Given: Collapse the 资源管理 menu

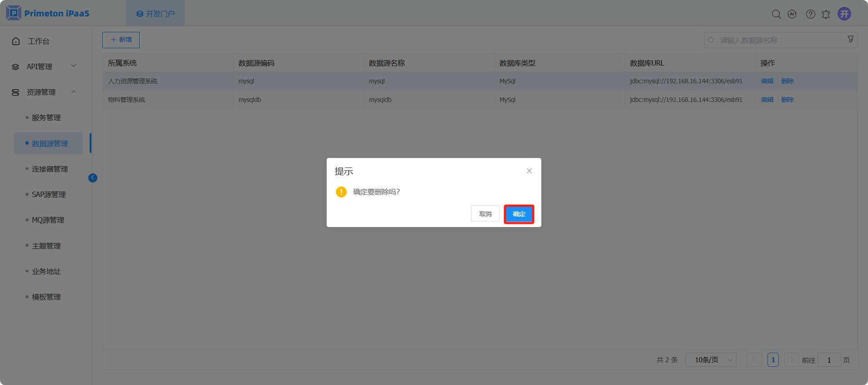Looking at the screenshot, I should [44, 92].
